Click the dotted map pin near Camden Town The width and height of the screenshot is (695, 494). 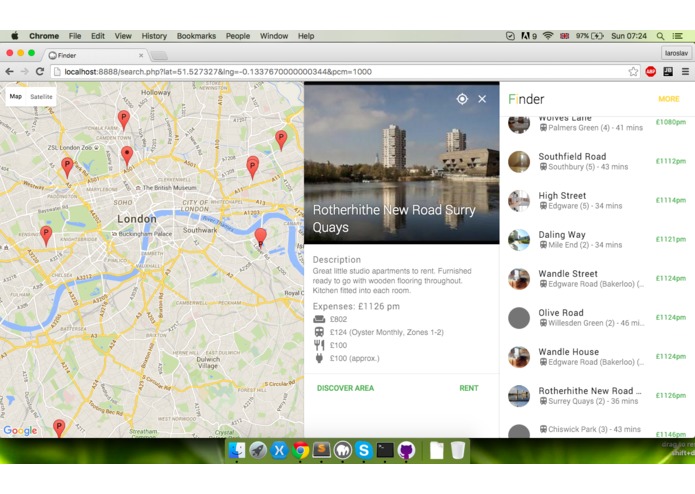pos(127,156)
